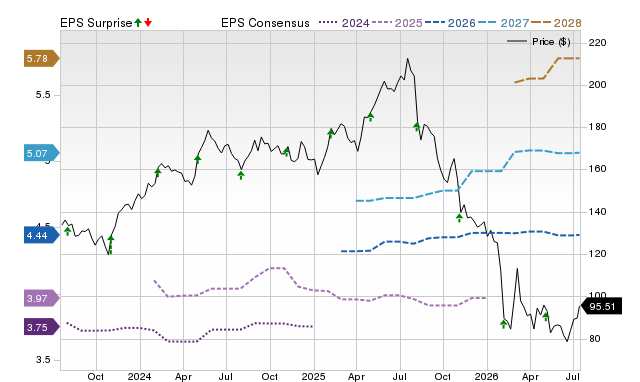The image size is (640, 382).
Task: Click the 2026 date axis label
Action: point(487,376)
